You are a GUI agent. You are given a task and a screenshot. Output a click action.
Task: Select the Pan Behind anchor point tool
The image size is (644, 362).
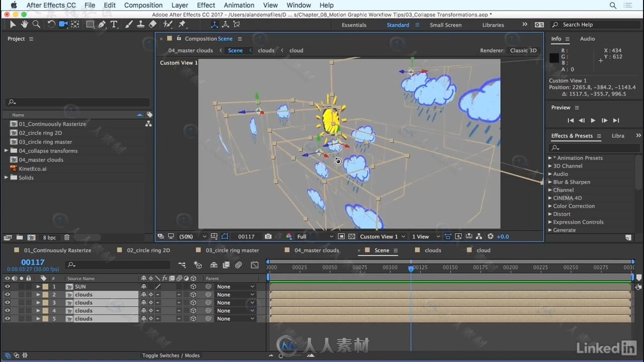75,24
